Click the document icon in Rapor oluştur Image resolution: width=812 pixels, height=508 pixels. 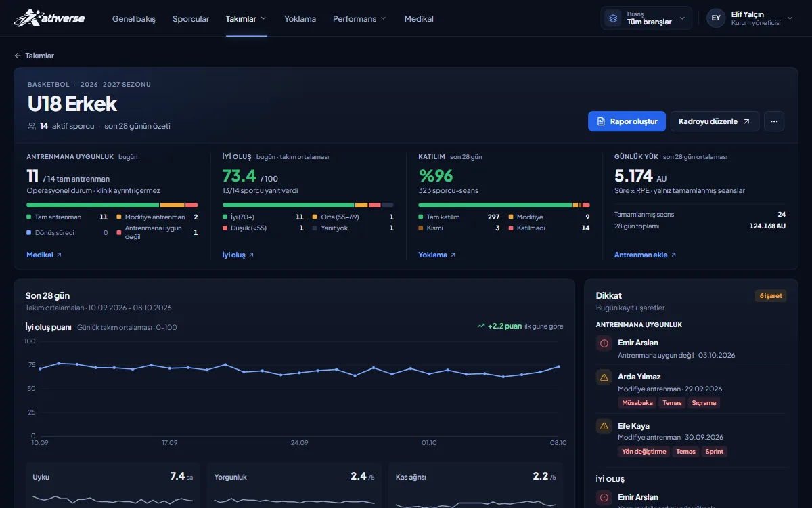[x=601, y=121]
